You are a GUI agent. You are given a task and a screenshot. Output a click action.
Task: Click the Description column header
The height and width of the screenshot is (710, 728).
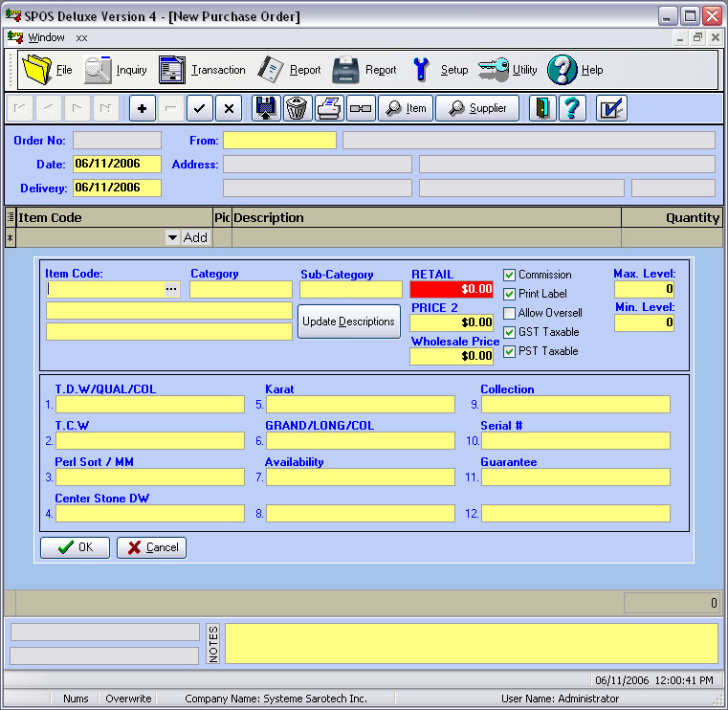tap(427, 218)
